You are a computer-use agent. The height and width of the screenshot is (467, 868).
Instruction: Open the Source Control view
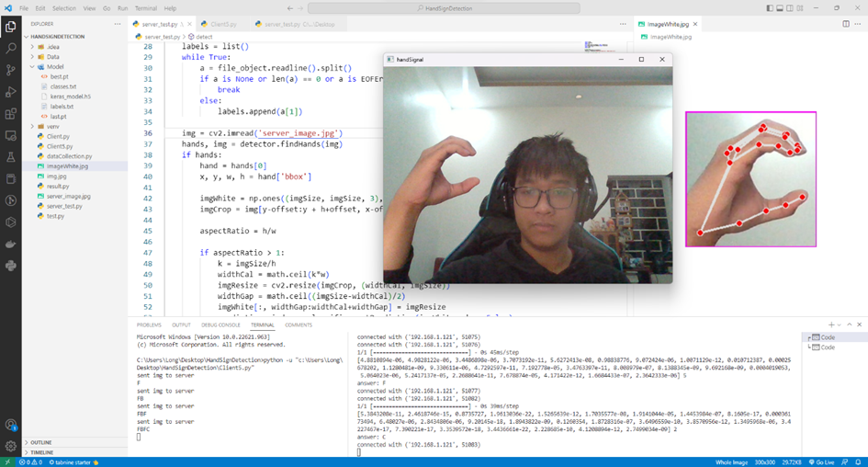click(10, 70)
